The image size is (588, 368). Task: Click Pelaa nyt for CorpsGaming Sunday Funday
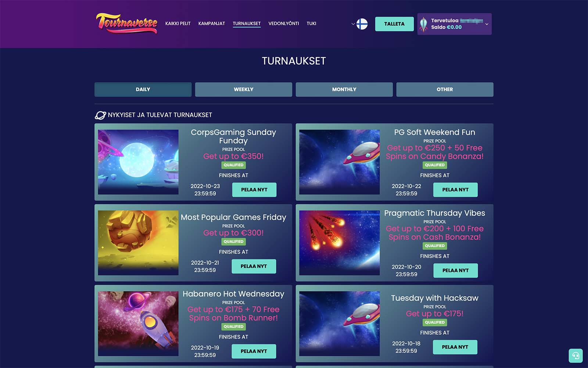pyautogui.click(x=254, y=190)
